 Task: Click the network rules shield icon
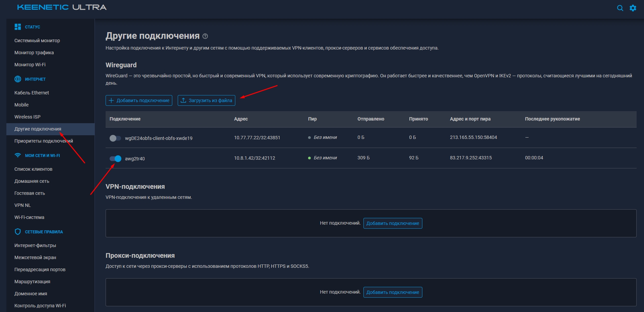point(18,232)
